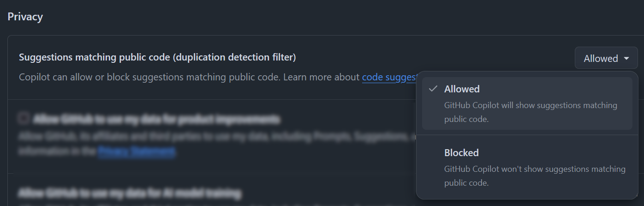Choose the checked Allowed menu option
The height and width of the screenshot is (206, 644).
pyautogui.click(x=527, y=103)
